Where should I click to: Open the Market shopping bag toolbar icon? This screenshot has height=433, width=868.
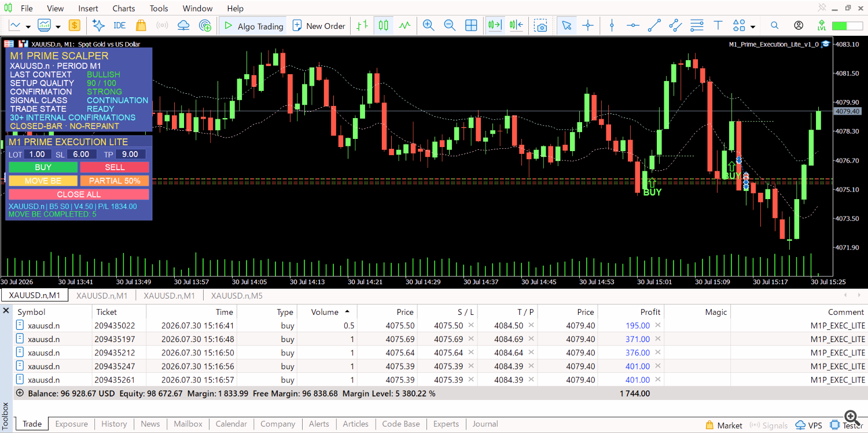pos(141,25)
